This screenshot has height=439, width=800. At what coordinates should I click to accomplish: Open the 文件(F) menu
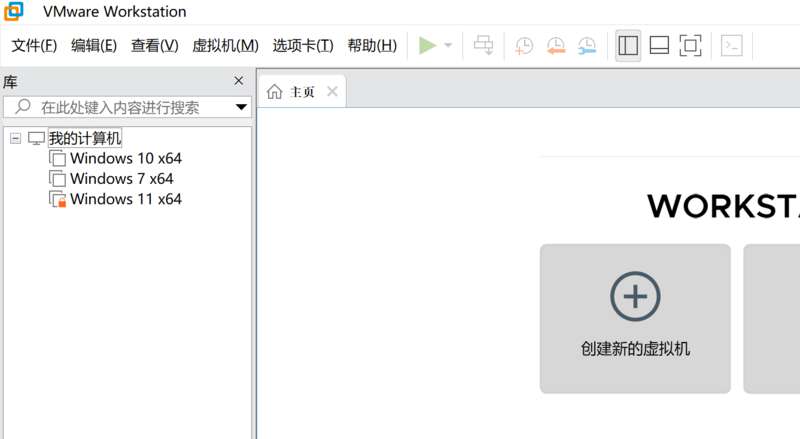[x=34, y=45]
